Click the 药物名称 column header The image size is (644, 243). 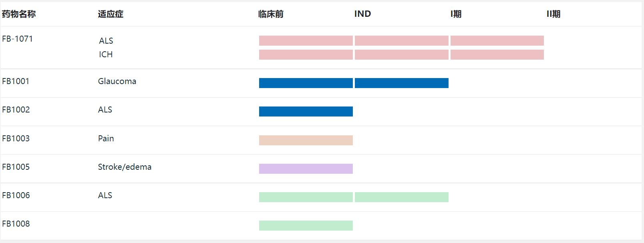[19, 14]
